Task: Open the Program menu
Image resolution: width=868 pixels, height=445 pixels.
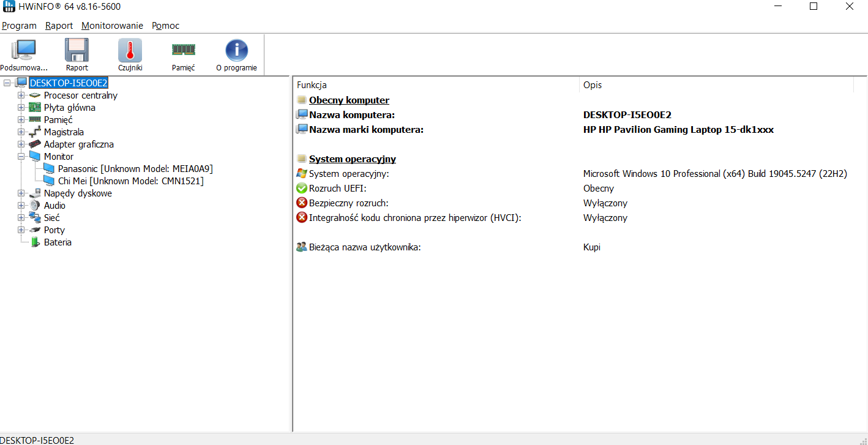Action: coord(19,26)
